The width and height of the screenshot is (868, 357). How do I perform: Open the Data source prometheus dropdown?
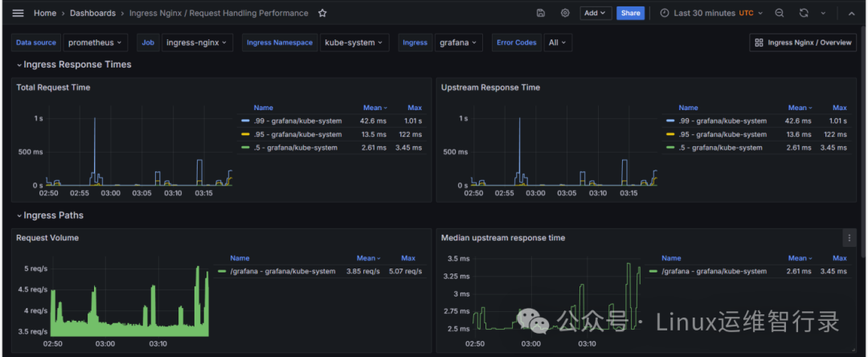[95, 43]
